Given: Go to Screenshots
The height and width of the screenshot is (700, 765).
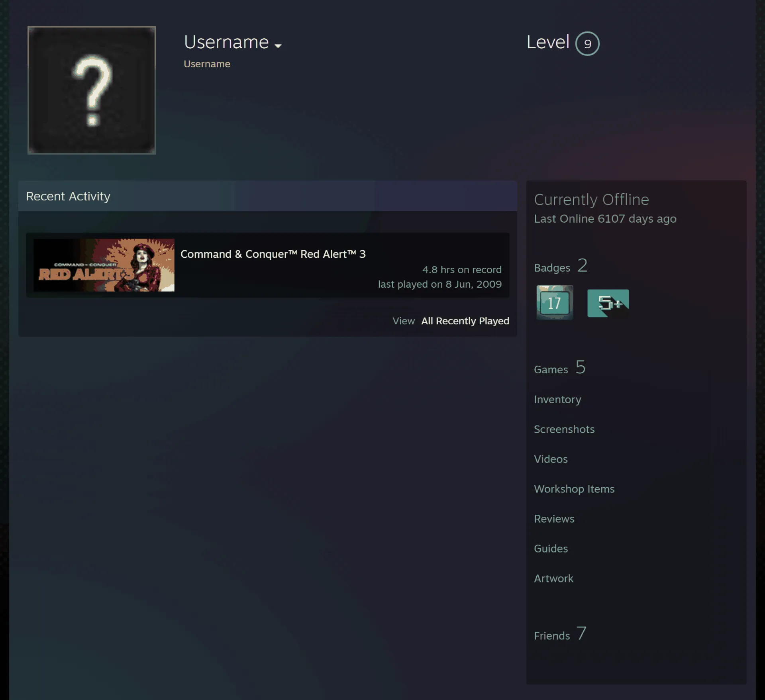Looking at the screenshot, I should coord(564,429).
